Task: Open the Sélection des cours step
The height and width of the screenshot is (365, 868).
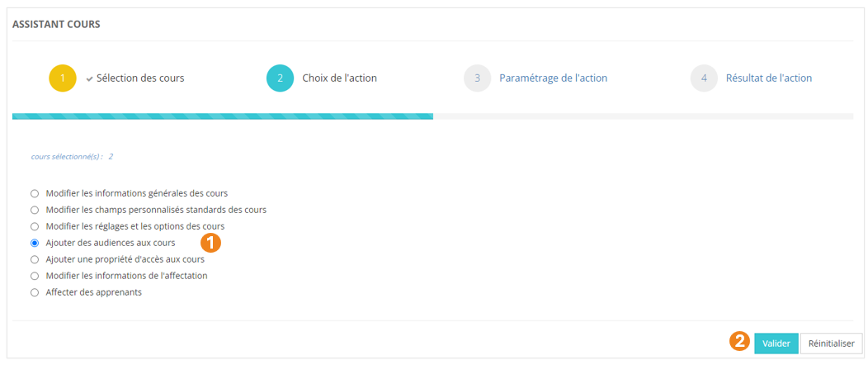Action: (x=140, y=78)
